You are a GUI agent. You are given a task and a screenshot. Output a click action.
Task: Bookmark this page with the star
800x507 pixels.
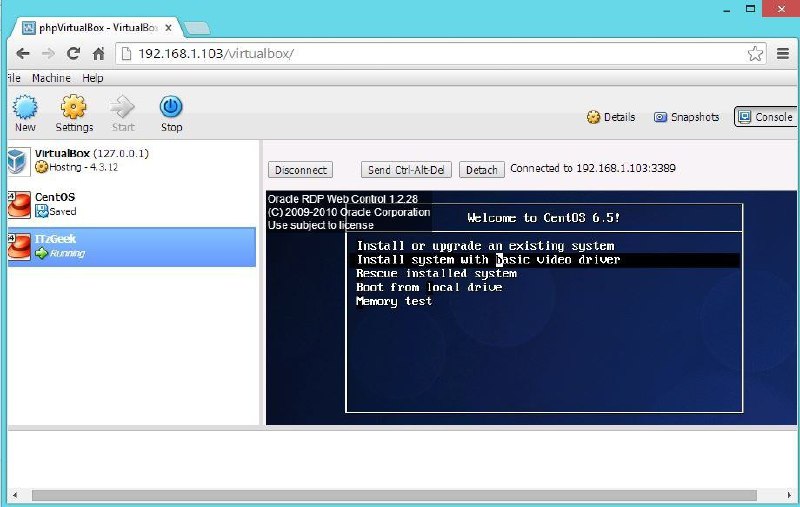(x=755, y=54)
